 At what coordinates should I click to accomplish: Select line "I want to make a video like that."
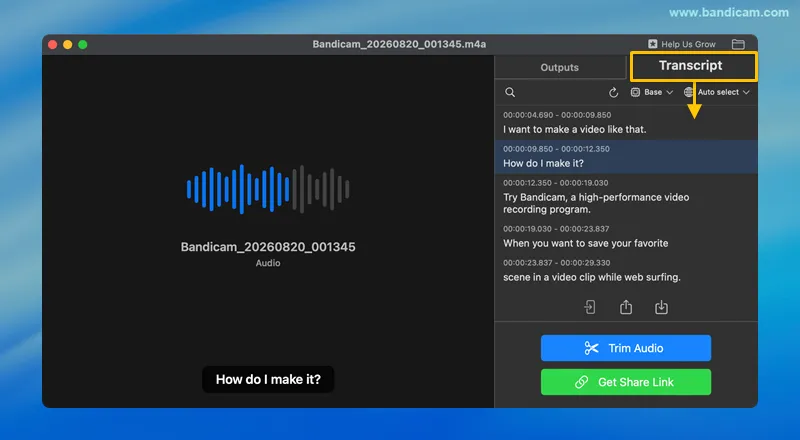pyautogui.click(x=574, y=130)
